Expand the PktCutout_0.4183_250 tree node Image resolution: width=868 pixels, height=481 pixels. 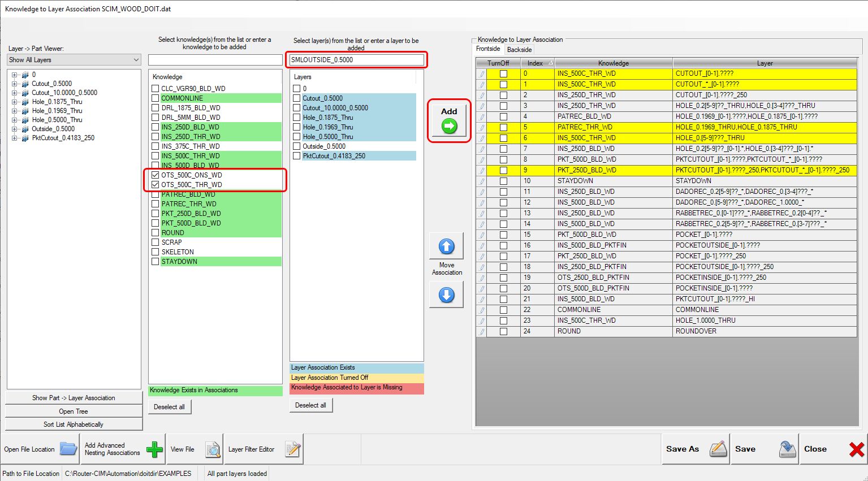(15, 138)
